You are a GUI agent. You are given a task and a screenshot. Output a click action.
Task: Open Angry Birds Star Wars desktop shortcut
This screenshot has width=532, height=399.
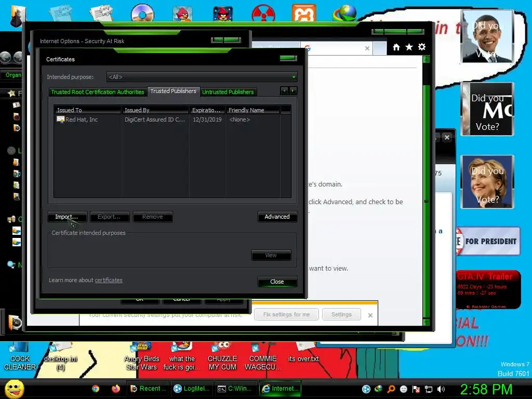[141, 356]
